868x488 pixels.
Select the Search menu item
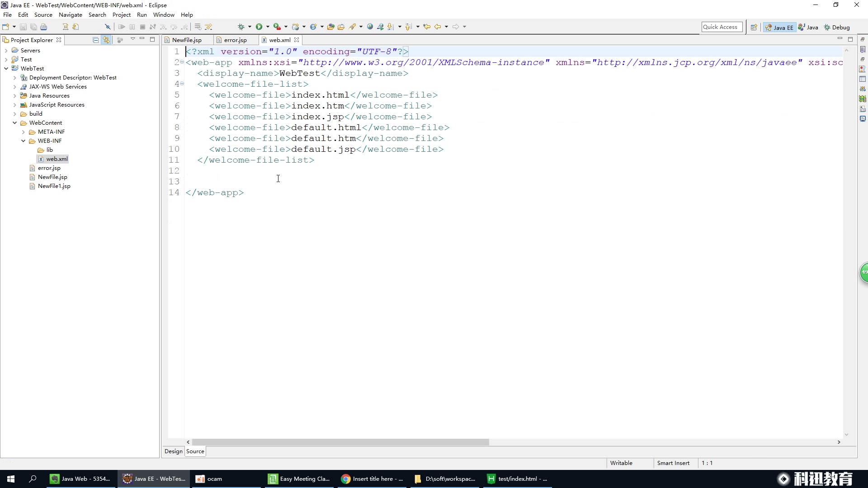(x=97, y=14)
